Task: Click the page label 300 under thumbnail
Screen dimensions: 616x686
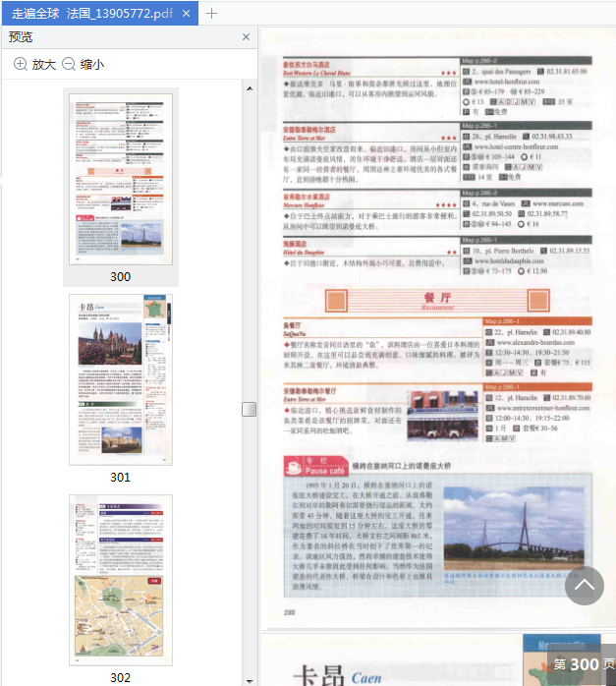Action: (120, 276)
